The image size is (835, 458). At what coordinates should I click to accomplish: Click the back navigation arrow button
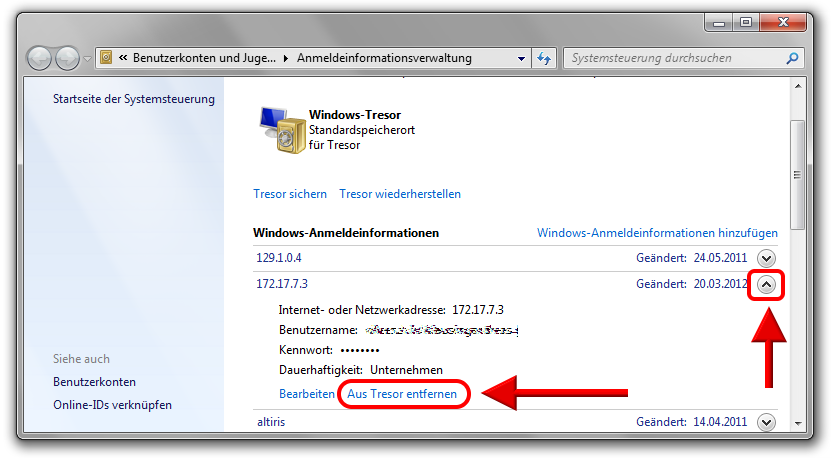pos(40,58)
